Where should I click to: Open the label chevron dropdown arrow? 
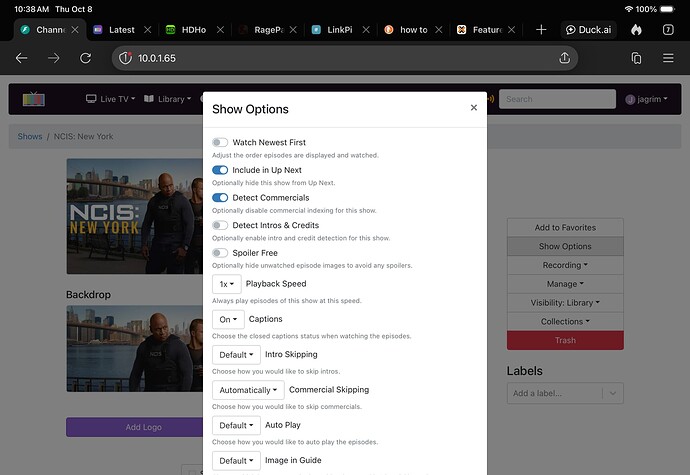click(x=613, y=393)
